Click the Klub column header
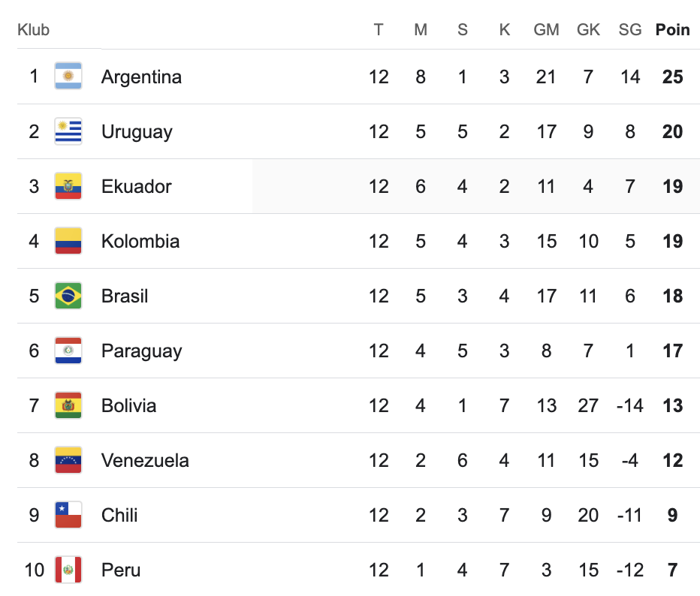 tap(34, 30)
